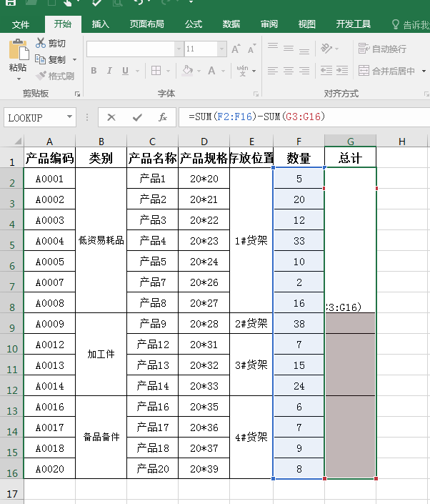Confirm formula with checkmark button
The height and width of the screenshot is (504, 430).
(x=137, y=117)
